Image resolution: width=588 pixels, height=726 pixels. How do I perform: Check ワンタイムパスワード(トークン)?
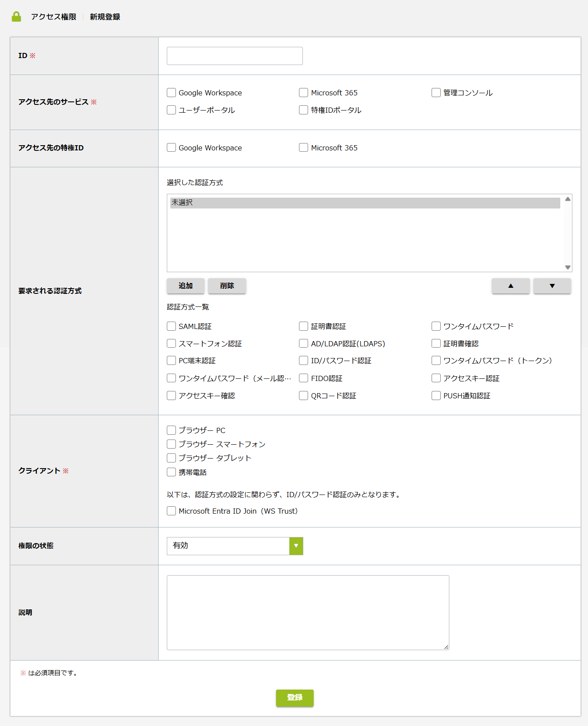436,361
